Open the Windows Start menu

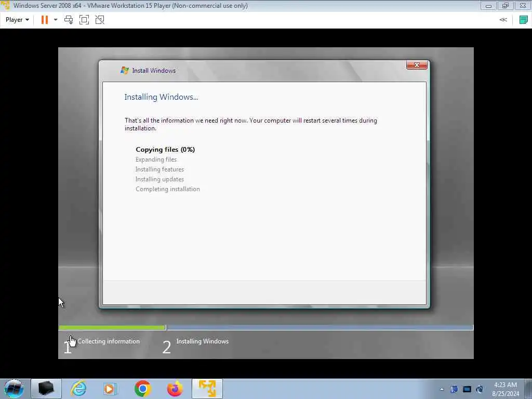14,389
